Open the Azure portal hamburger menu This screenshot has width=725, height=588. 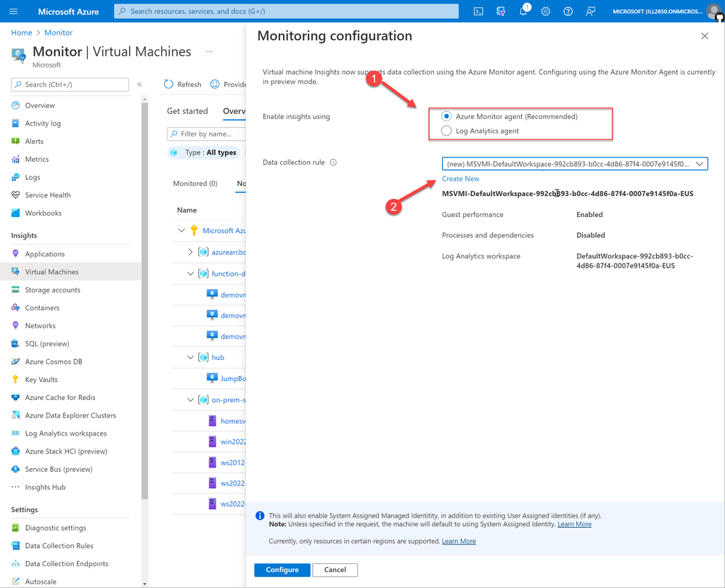[x=13, y=11]
